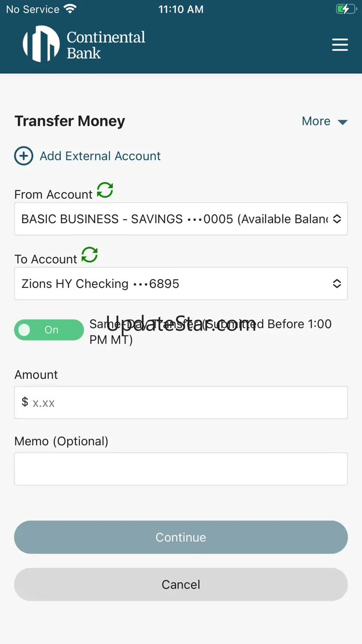The height and width of the screenshot is (644, 362).
Task: Focus the Amount input field
Action: tap(186, 403)
